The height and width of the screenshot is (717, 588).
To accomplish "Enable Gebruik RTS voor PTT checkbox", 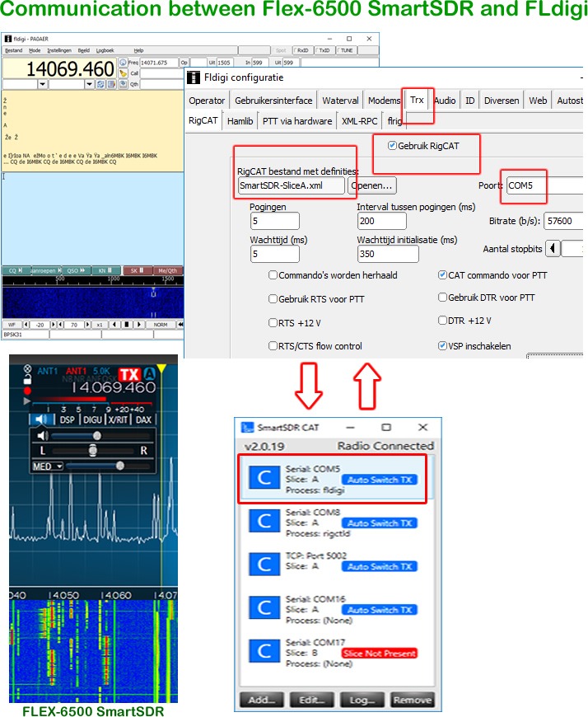I will point(273,298).
